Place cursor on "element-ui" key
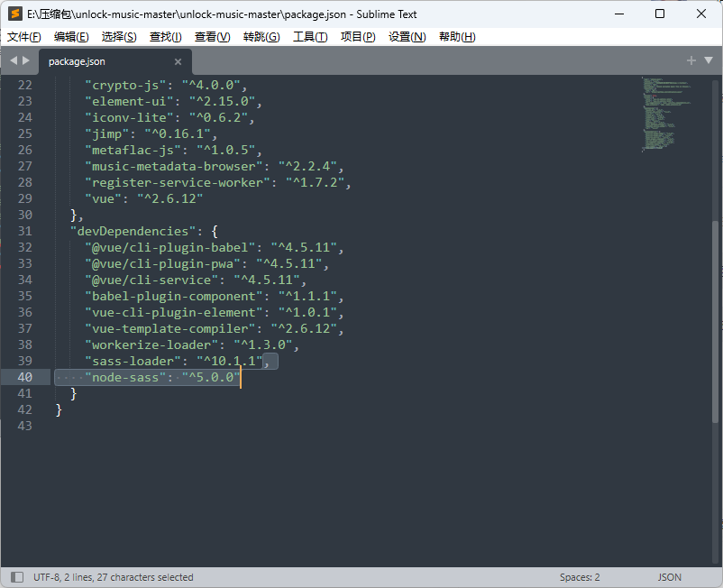This screenshot has height=588, width=723. [x=129, y=102]
